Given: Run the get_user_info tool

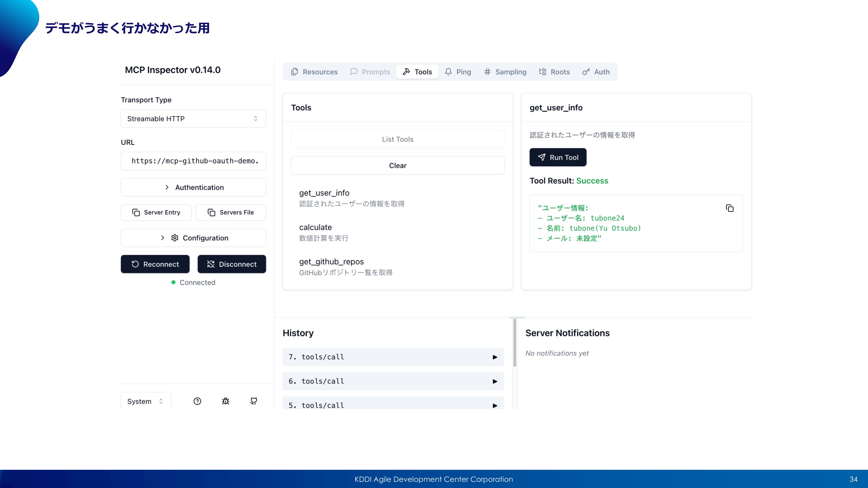Looking at the screenshot, I should [x=558, y=157].
